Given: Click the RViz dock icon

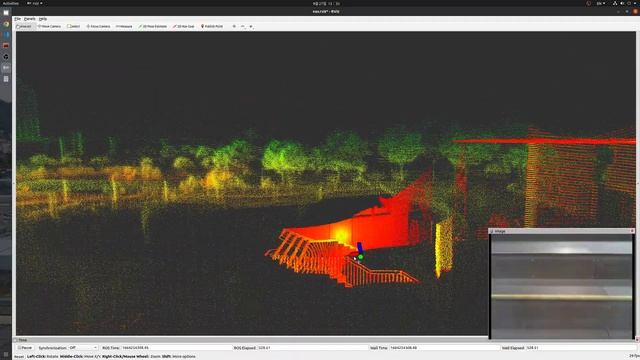Looking at the screenshot, I should click(x=6, y=68).
